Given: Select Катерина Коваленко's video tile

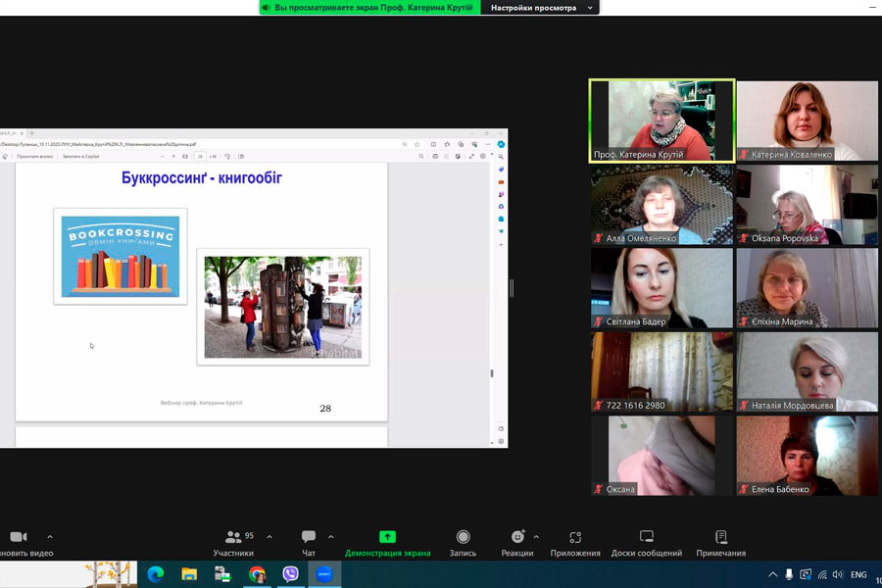Looking at the screenshot, I should [x=807, y=121].
